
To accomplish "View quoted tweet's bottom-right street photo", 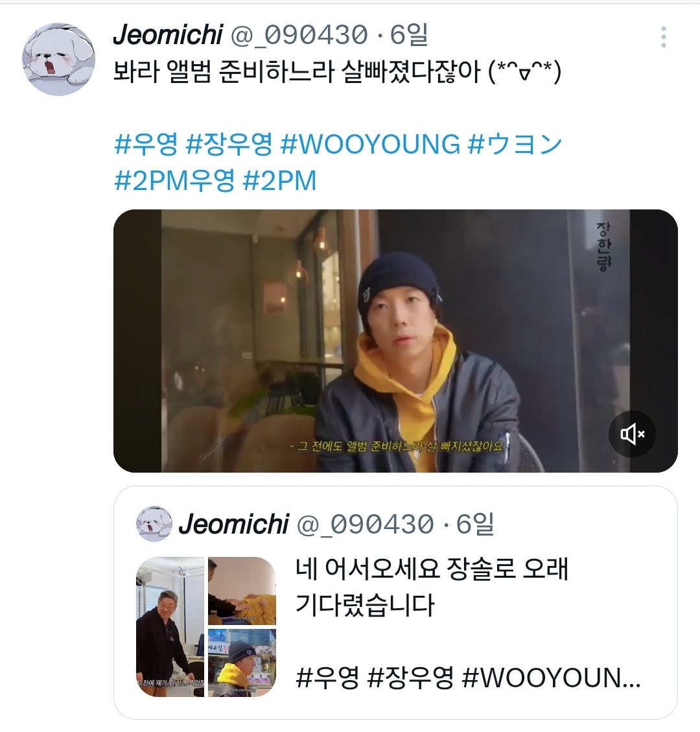I will (242, 663).
